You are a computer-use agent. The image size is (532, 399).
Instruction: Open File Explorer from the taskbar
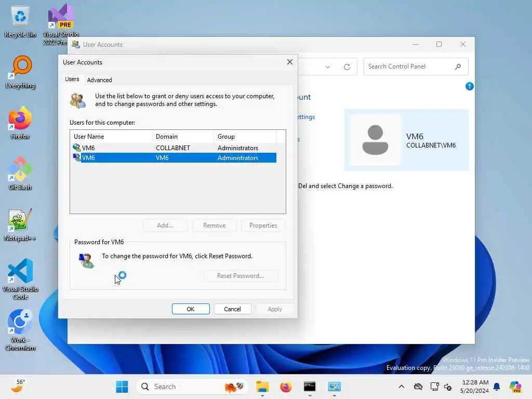262,387
